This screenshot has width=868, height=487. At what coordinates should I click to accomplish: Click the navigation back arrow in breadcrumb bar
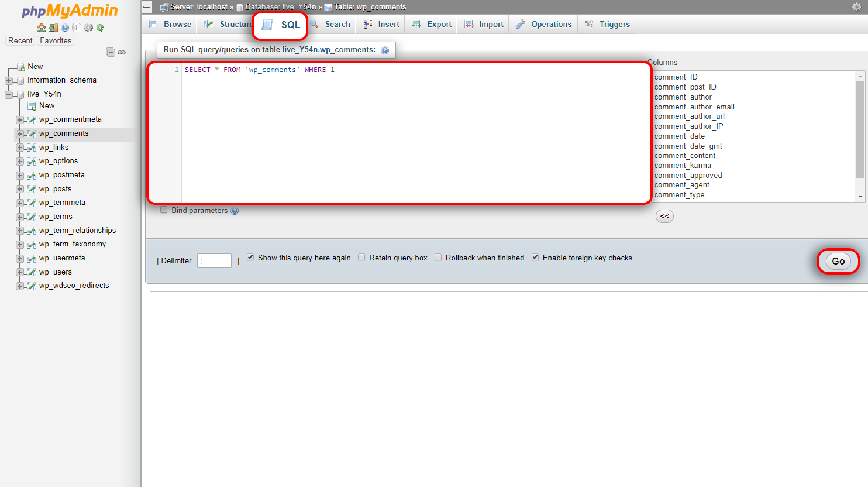[147, 7]
